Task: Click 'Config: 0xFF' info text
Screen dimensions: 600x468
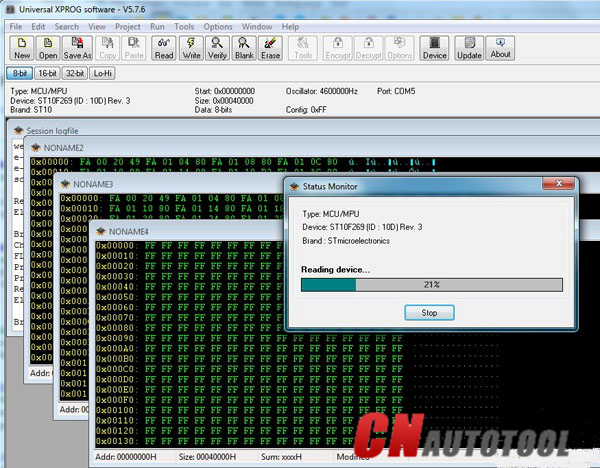Action: 306,110
